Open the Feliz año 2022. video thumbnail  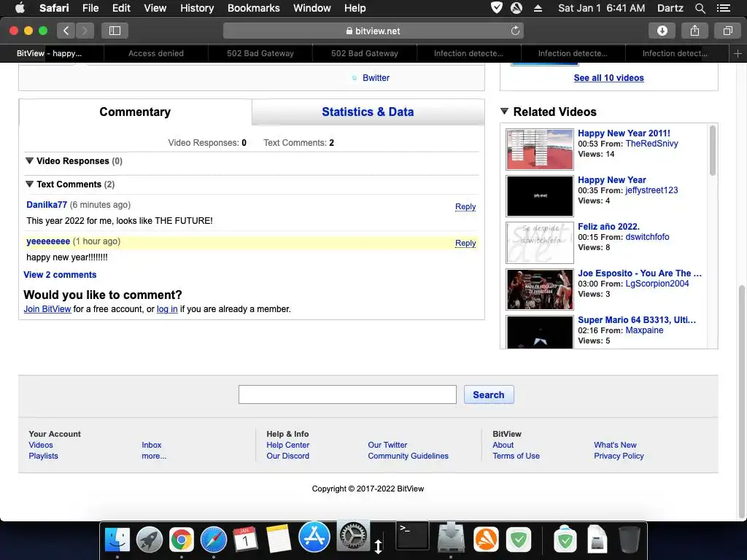pyautogui.click(x=540, y=242)
